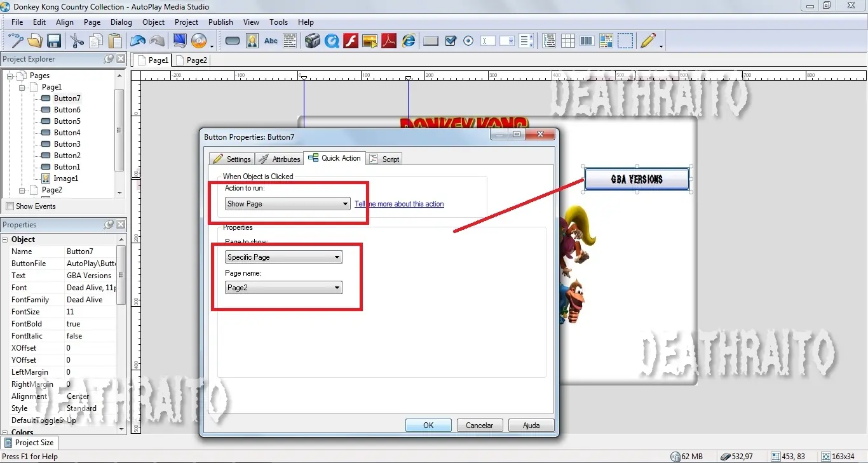Close the Properties panel

(121, 225)
